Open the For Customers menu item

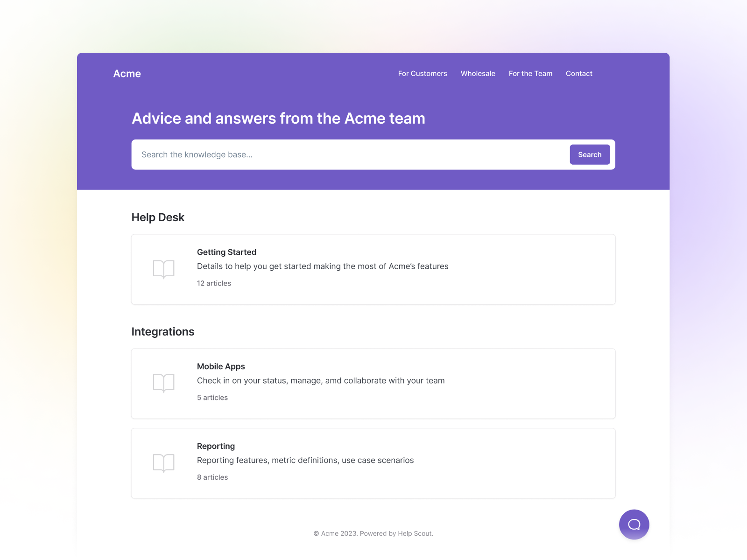(422, 74)
